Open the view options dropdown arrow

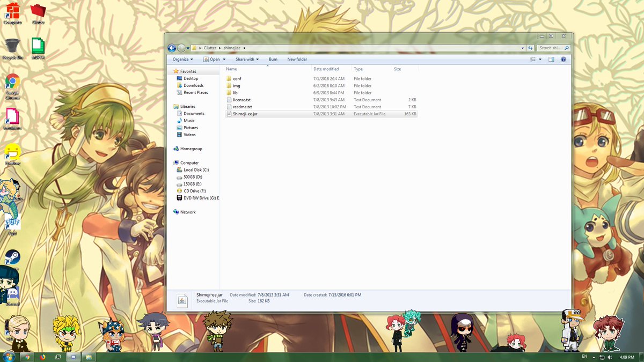[x=540, y=60]
